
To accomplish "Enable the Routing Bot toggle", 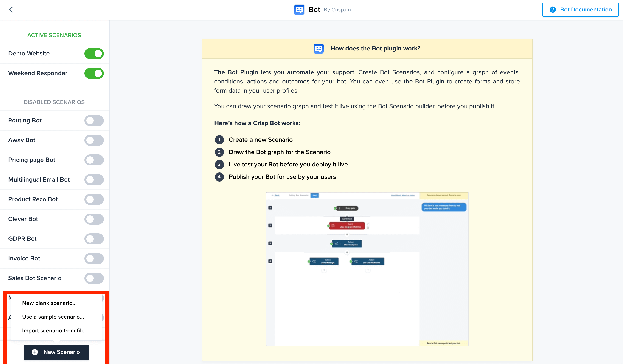I will click(x=94, y=121).
